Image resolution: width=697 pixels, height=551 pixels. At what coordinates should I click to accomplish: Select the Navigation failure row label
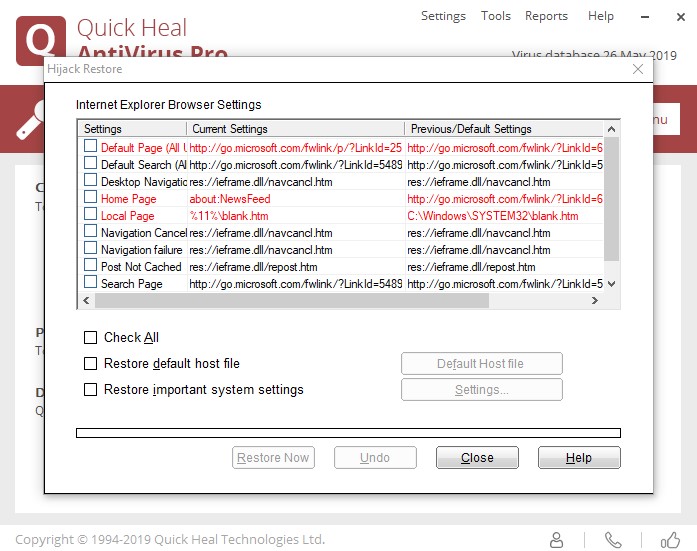(x=141, y=250)
